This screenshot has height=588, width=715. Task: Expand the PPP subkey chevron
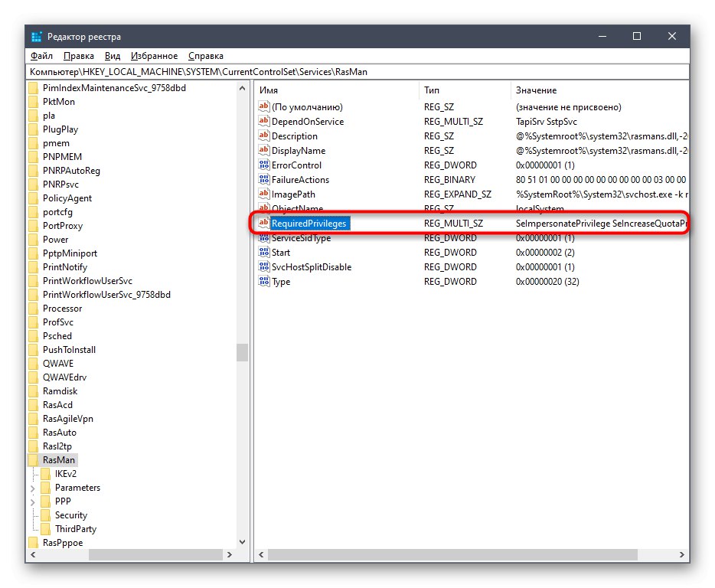pos(33,502)
